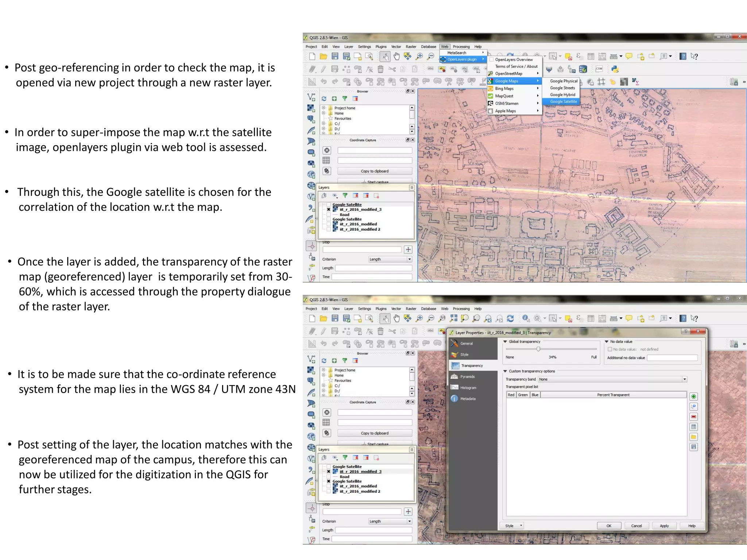This screenshot has width=747, height=560.
Task: Switch to Pyramids tab in Layer Properties
Action: (473, 377)
